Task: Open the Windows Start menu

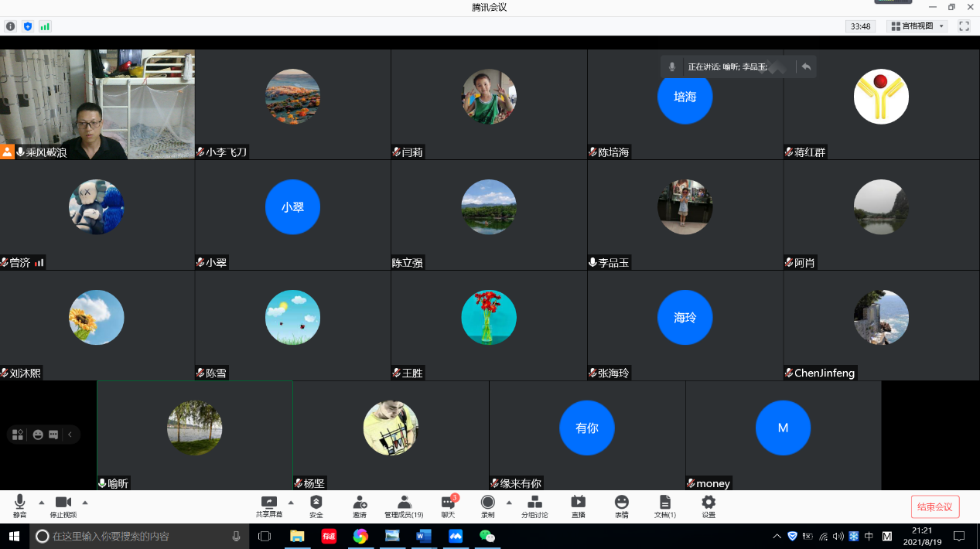Action: [x=14, y=536]
